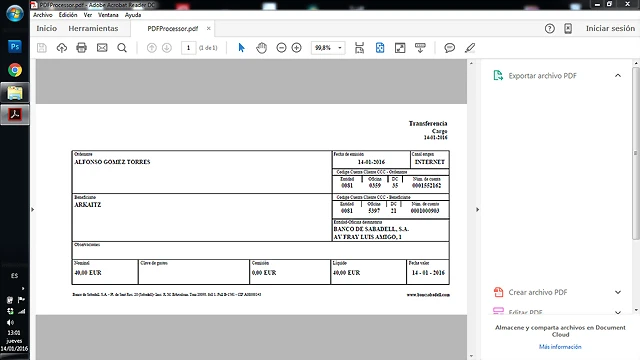This screenshot has height=360, width=640.
Task: Click the fit one full page icon
Action: 380,48
